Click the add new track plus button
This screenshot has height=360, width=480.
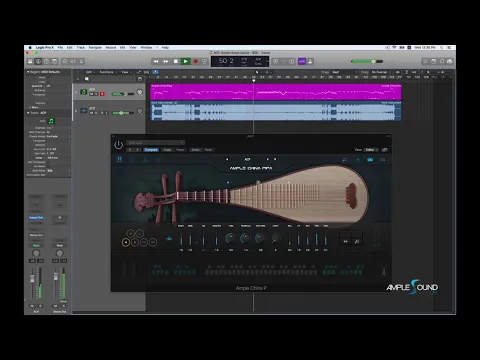point(78,79)
